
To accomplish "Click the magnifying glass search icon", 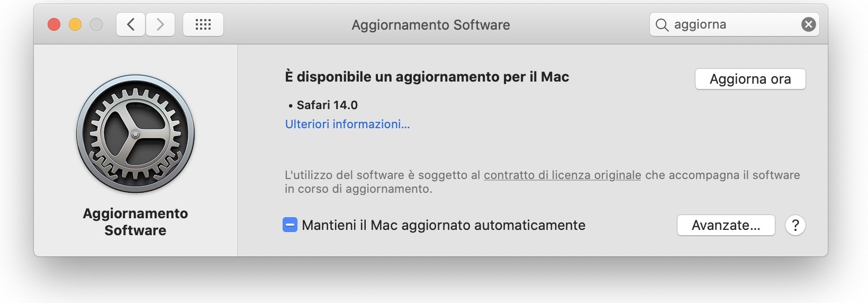I will coord(662,25).
